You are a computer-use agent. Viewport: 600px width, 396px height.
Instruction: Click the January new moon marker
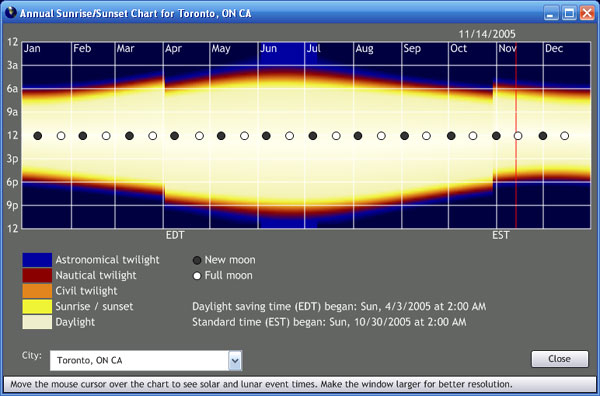point(38,136)
